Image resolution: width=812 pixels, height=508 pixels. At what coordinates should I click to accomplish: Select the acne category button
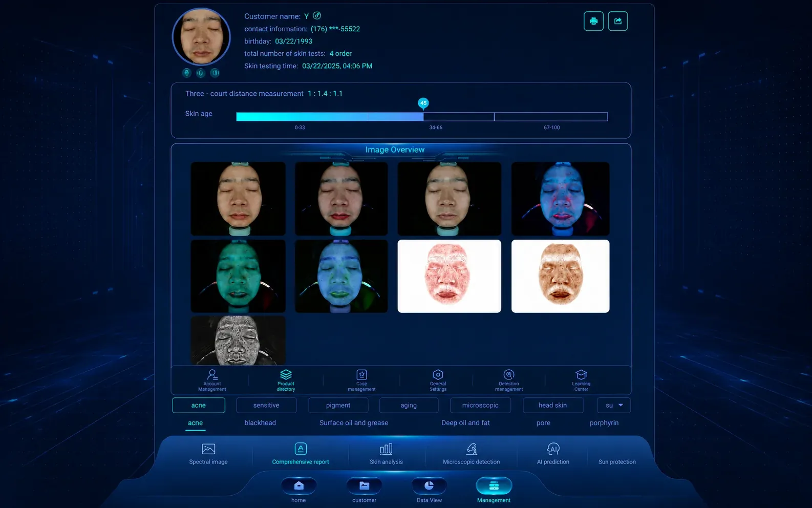[x=199, y=405]
